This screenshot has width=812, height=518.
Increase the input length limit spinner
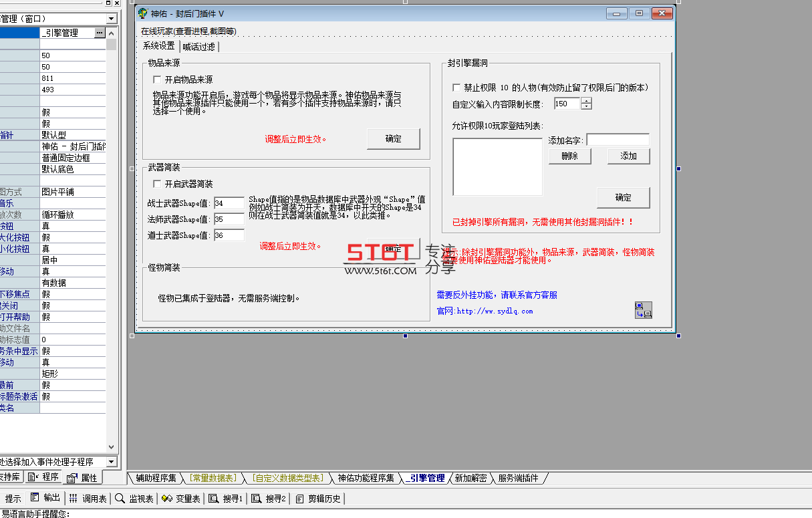(586, 101)
